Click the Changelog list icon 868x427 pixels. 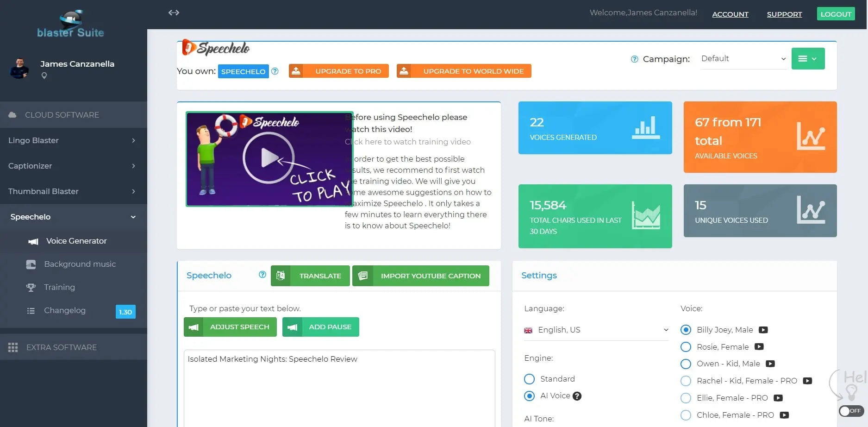[31, 311]
